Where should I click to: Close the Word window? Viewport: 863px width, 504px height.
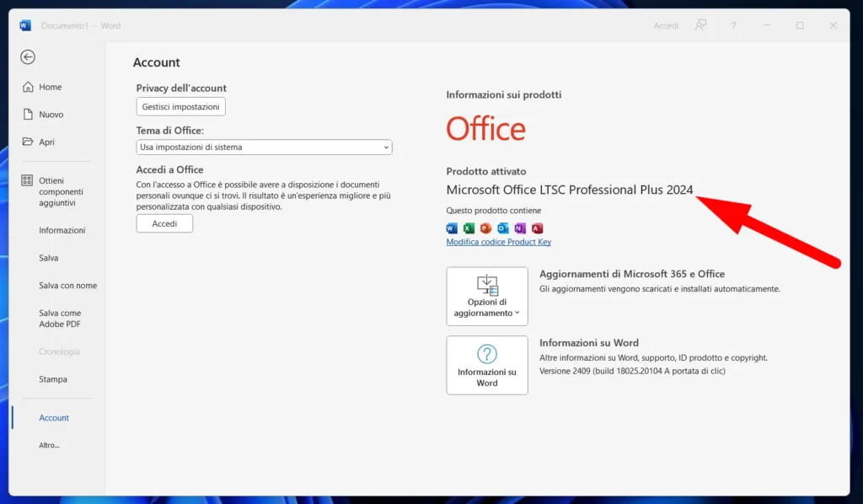(x=833, y=25)
